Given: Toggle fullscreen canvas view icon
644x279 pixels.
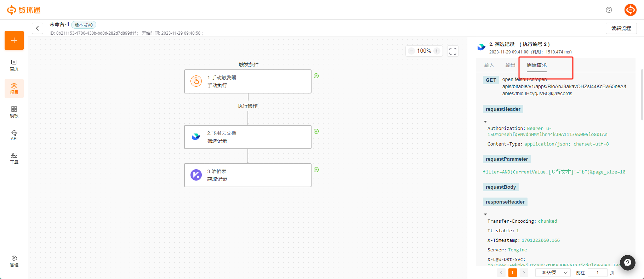Looking at the screenshot, I should click(453, 51).
